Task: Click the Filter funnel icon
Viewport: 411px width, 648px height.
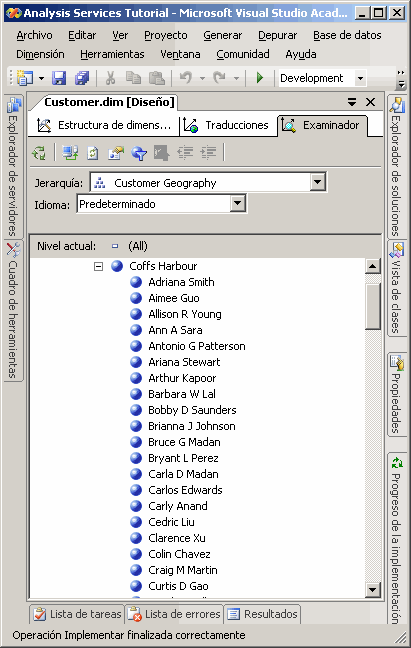Action: pos(139,153)
